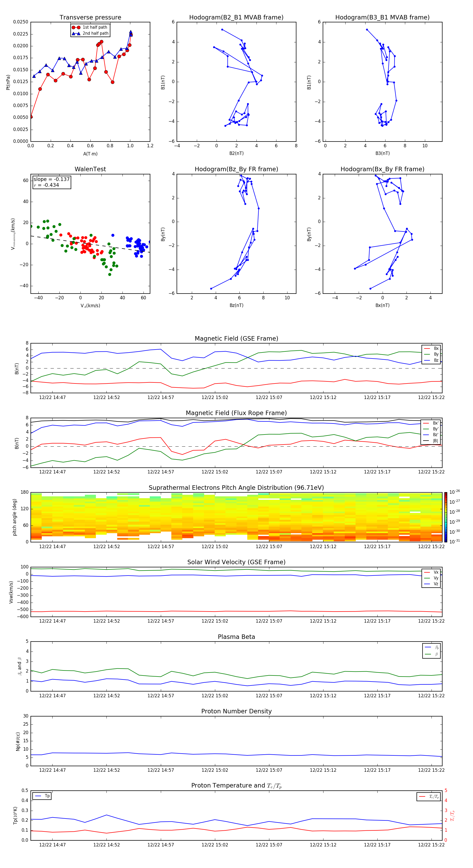Select the "r = -0.434" annotation
This screenshot has height=868, width=473.
pyautogui.click(x=47, y=185)
